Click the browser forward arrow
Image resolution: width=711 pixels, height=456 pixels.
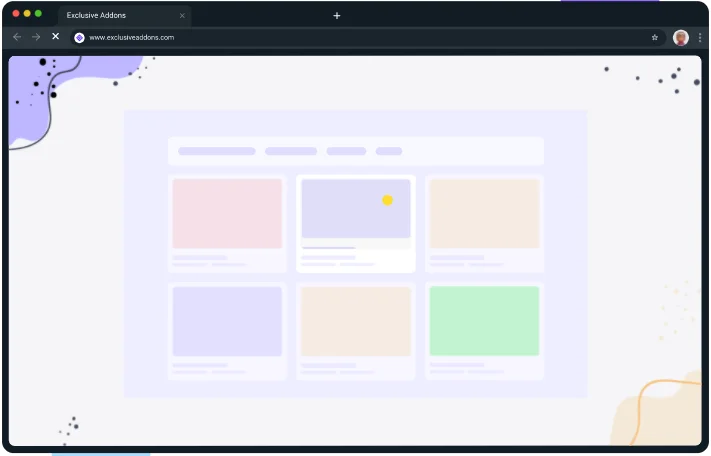[x=36, y=37]
